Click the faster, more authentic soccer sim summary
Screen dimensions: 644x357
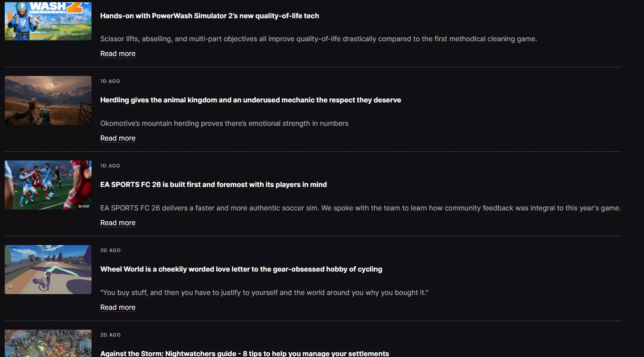click(360, 208)
